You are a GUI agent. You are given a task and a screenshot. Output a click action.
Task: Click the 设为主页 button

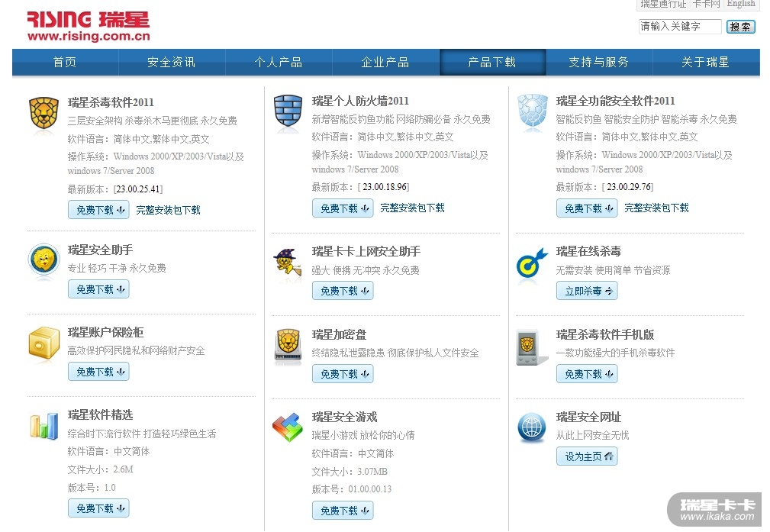(587, 456)
